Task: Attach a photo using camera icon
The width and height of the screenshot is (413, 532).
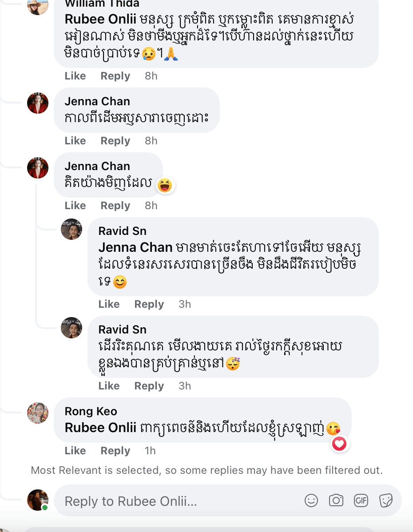Action: (x=336, y=500)
